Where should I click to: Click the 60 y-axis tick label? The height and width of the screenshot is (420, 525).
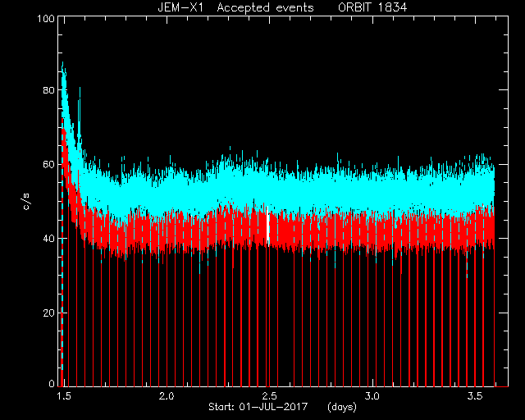coord(48,165)
